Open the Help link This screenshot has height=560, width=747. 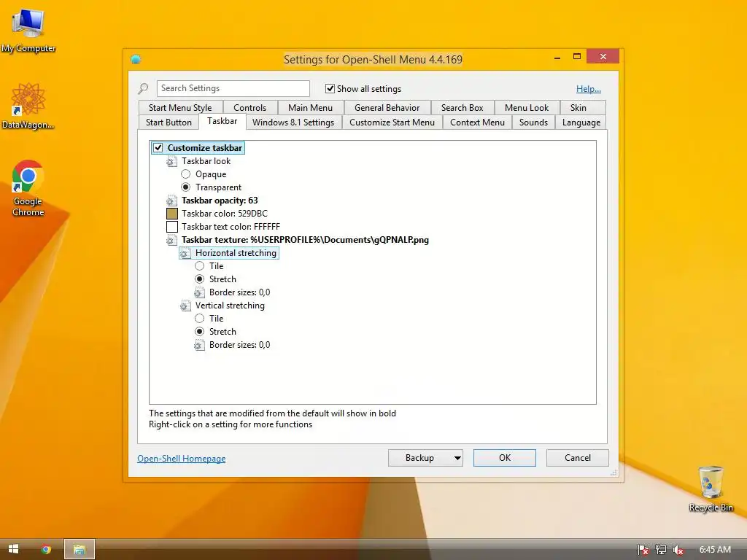click(x=589, y=88)
